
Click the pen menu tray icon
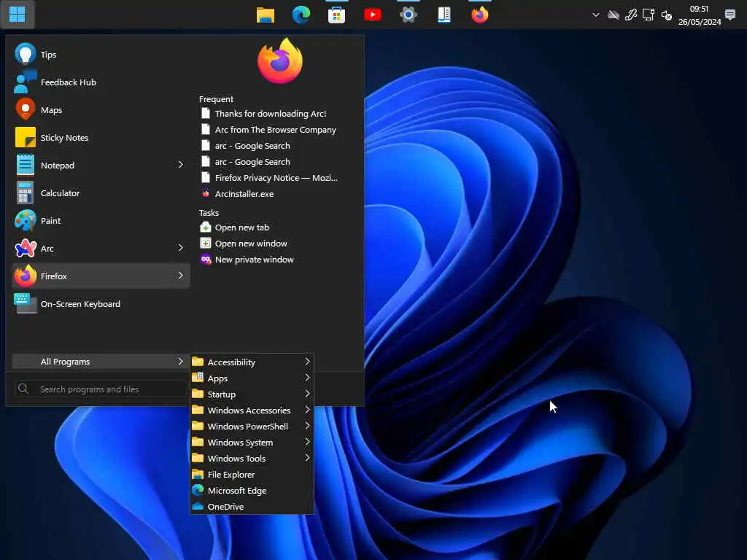tap(631, 15)
